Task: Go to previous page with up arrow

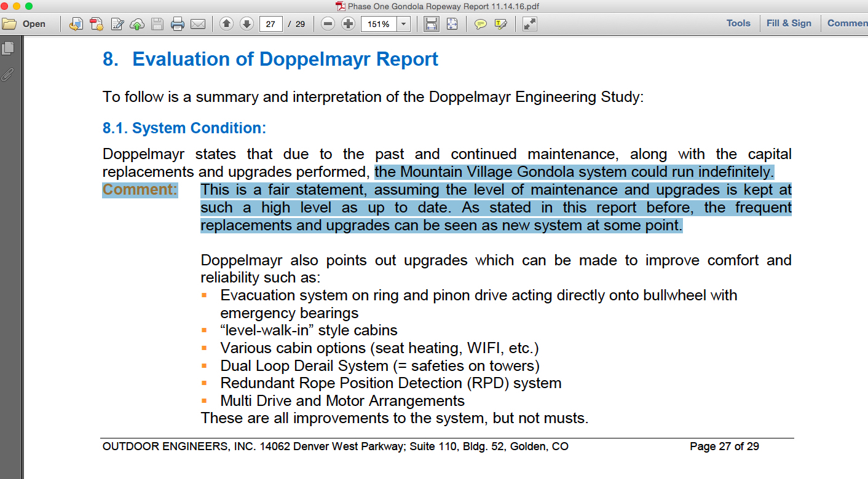Action: tap(226, 24)
